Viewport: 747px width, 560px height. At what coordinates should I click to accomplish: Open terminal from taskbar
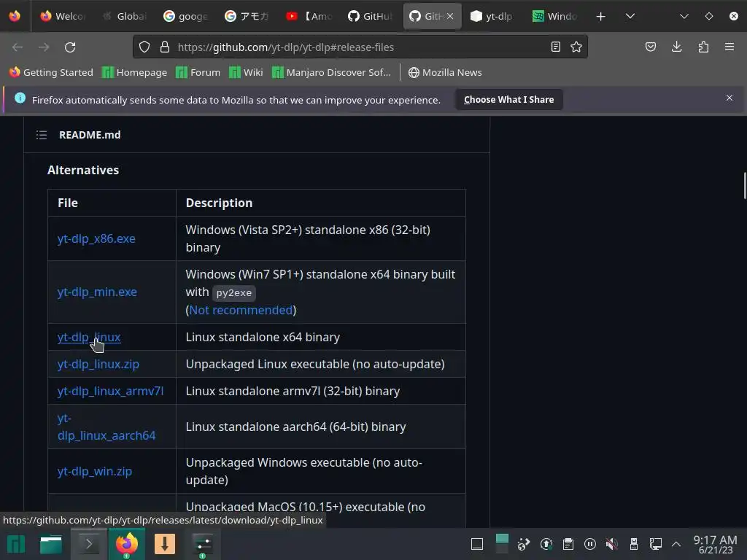pyautogui.click(x=88, y=544)
